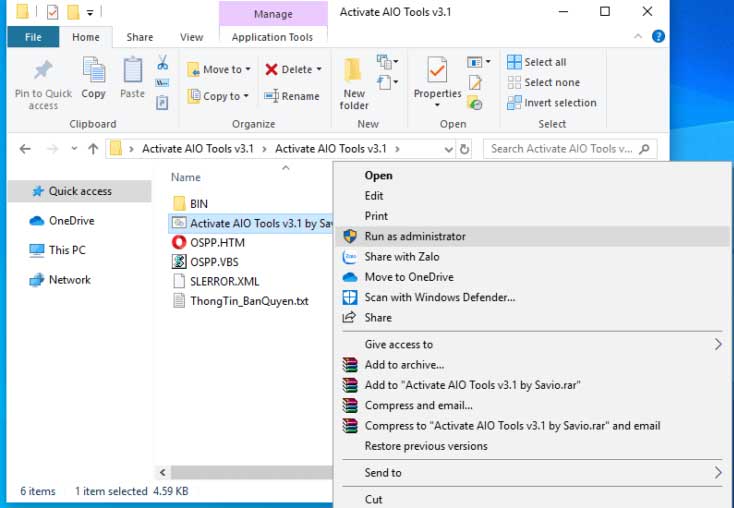The height and width of the screenshot is (508, 734).
Task: Click the Edit icon in Open group
Action: pyautogui.click(x=475, y=82)
